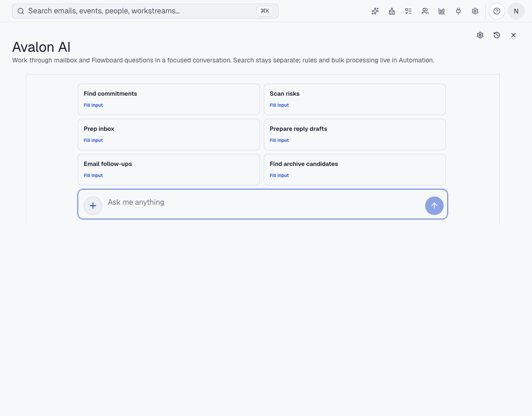Select the Prepare reply drafts card
Viewport: 532px width, 416px height.
point(354,134)
